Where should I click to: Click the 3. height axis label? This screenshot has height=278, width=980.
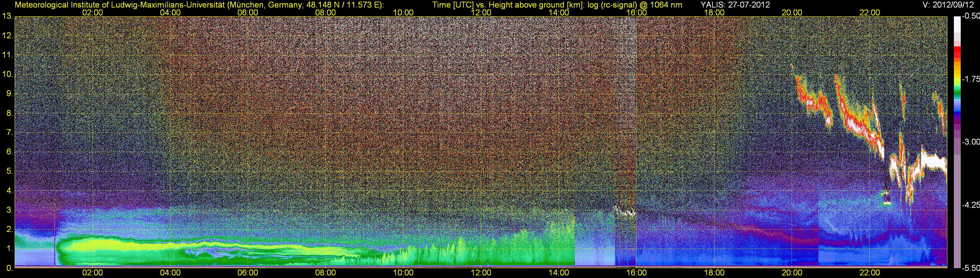[10, 210]
